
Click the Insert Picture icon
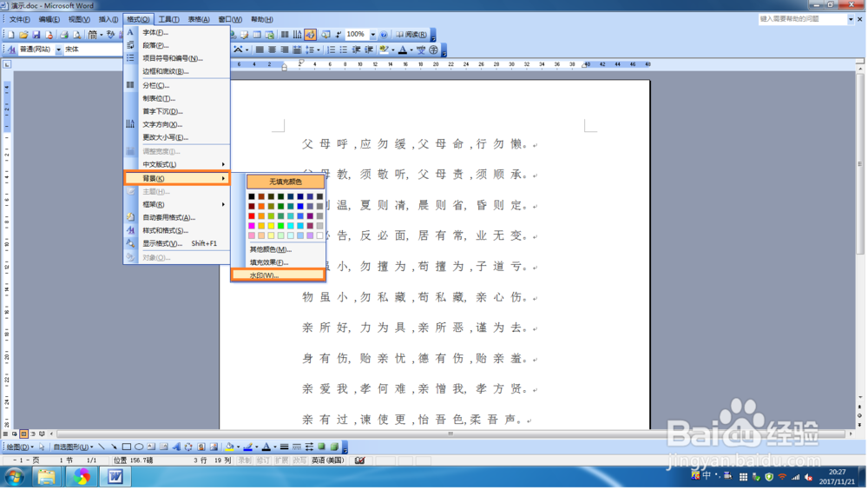pos(214,447)
